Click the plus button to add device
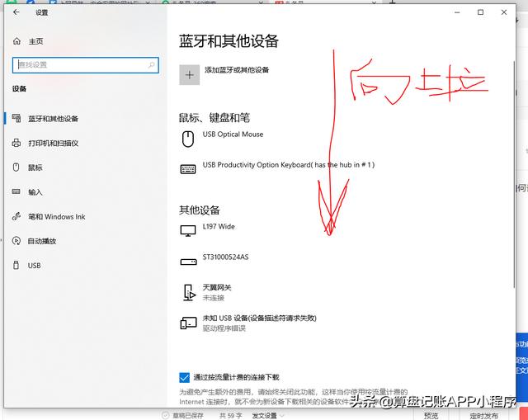 point(189,75)
